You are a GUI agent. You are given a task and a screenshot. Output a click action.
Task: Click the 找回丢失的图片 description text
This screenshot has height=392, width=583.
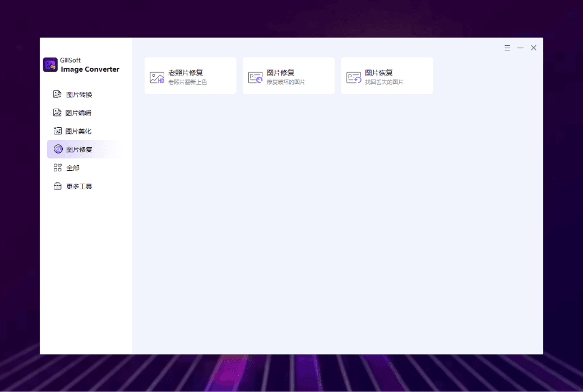coord(384,82)
